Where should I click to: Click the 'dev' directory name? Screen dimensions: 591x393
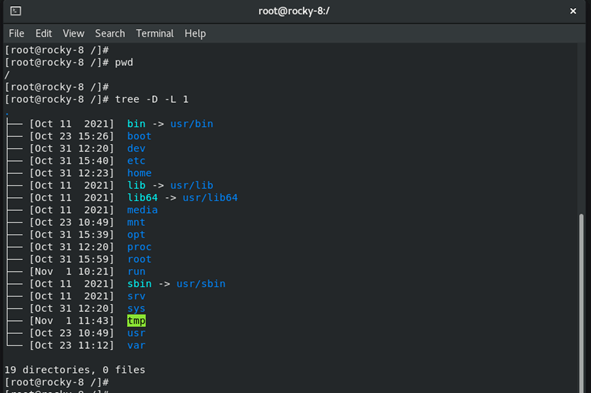pos(136,148)
